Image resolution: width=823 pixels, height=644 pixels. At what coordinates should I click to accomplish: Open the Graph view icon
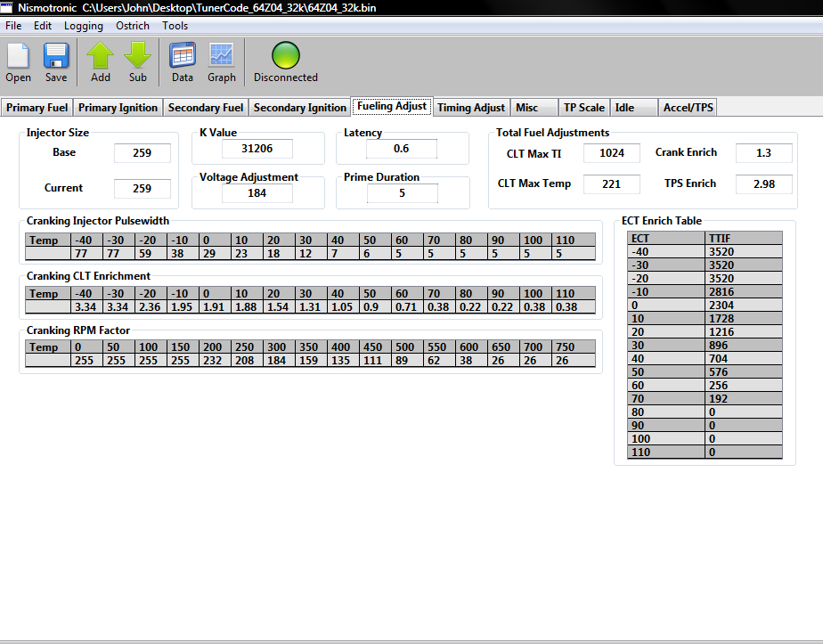tap(221, 56)
